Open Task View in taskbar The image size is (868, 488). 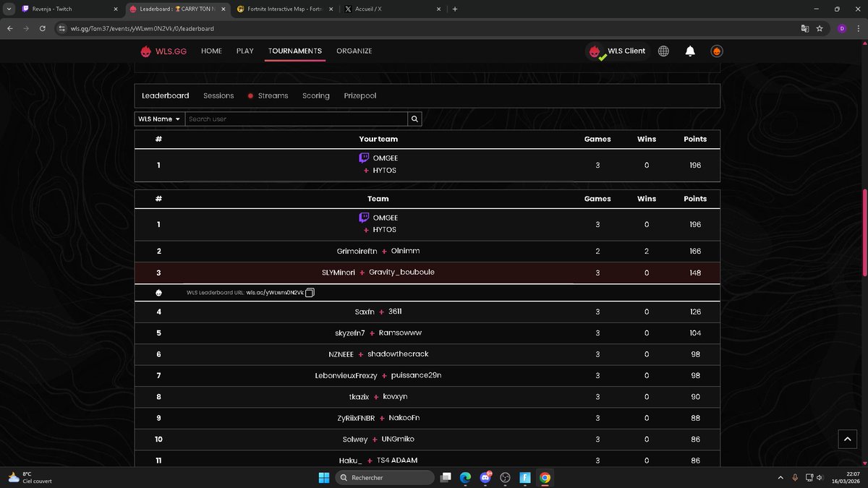pos(447,477)
